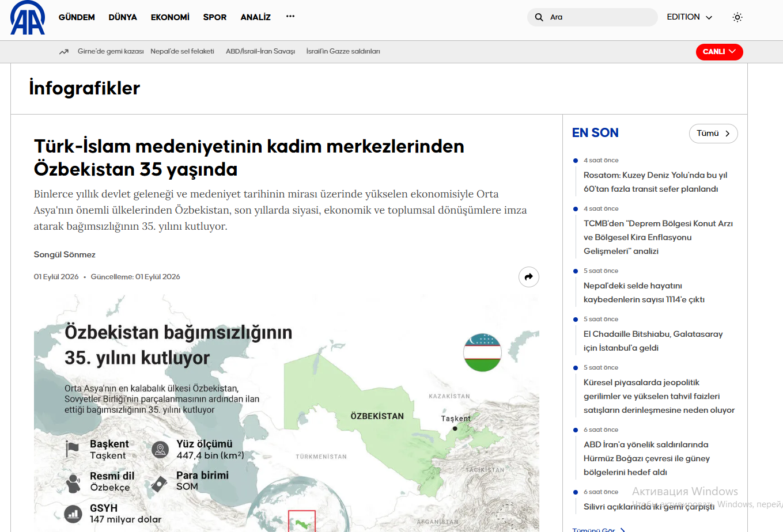The image size is (783, 532).
Task: Open the CANLI live dropdown
Action: click(719, 52)
